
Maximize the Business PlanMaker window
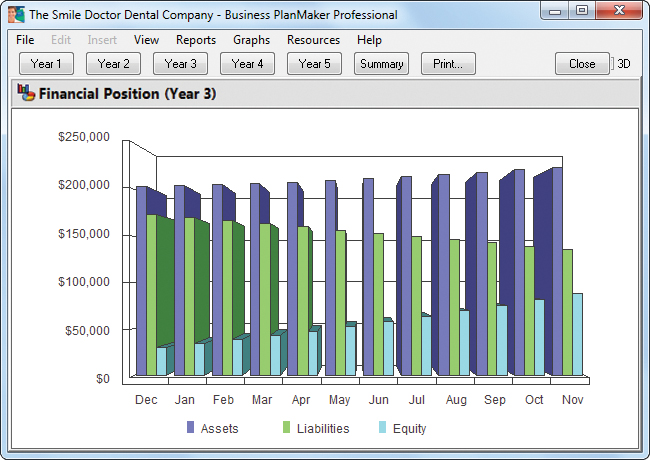click(x=581, y=11)
